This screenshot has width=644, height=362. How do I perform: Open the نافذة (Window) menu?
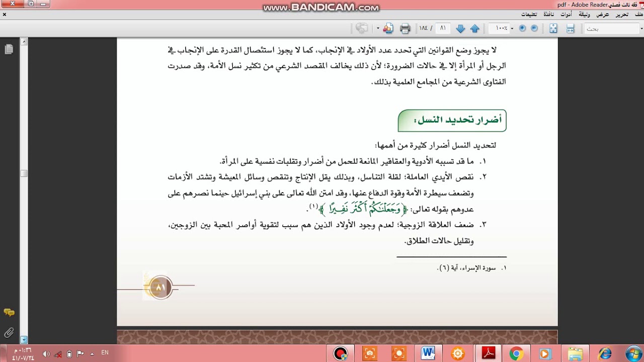click(548, 14)
